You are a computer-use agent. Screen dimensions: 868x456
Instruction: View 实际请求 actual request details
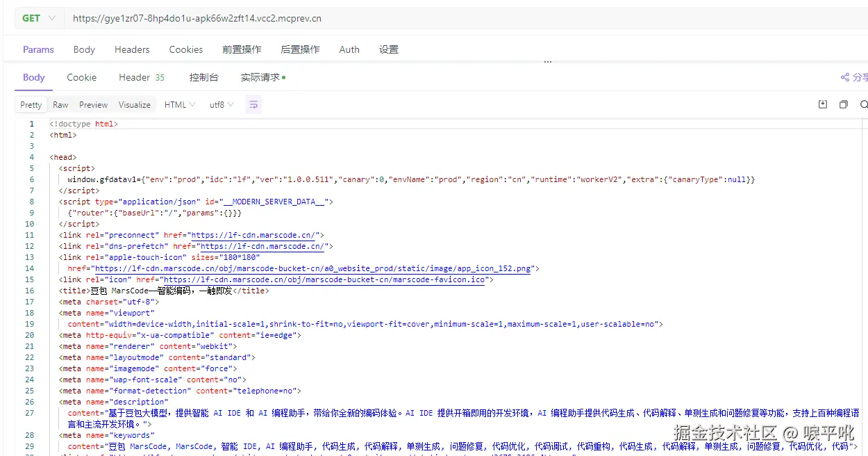260,77
